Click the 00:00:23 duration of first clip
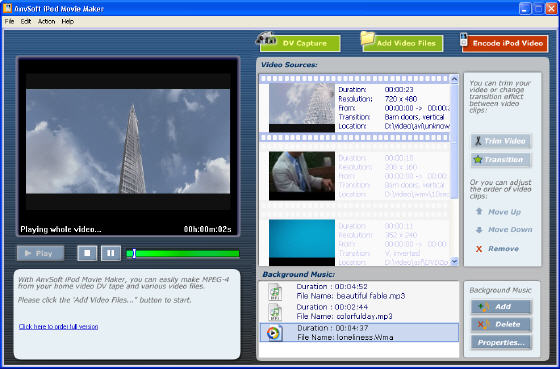Image resolution: width=560 pixels, height=369 pixels. point(399,90)
